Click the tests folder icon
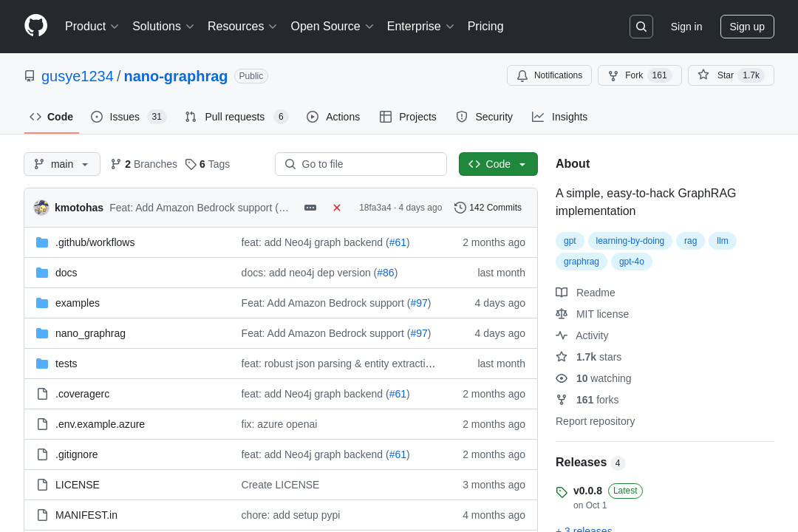This screenshot has height=532, width=798. tap(42, 364)
